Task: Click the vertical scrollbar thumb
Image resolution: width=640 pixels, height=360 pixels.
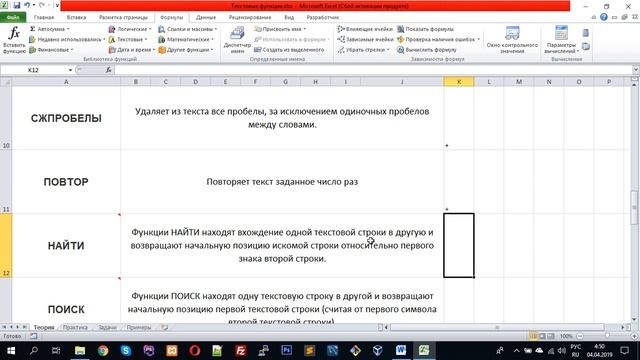Action: (x=634, y=207)
